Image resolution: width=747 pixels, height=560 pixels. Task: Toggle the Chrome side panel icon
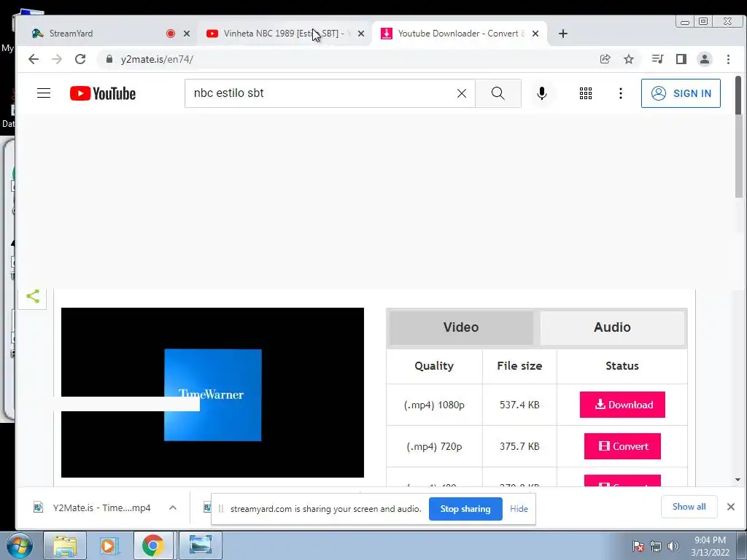681,59
